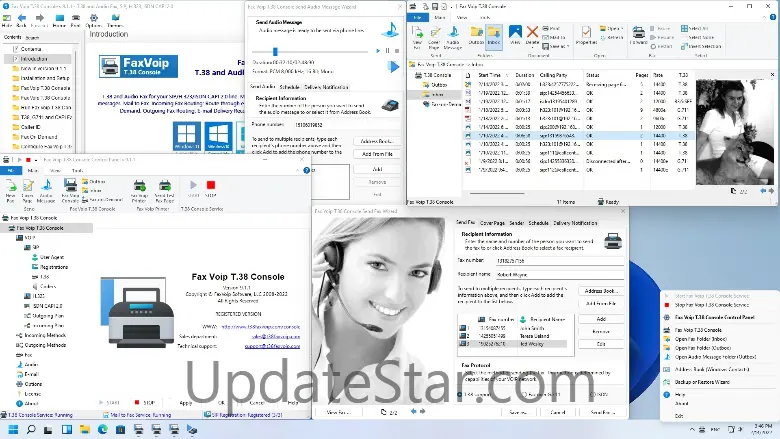Show next page in console fax preview
This screenshot has height=439, width=780.
click(x=771, y=191)
